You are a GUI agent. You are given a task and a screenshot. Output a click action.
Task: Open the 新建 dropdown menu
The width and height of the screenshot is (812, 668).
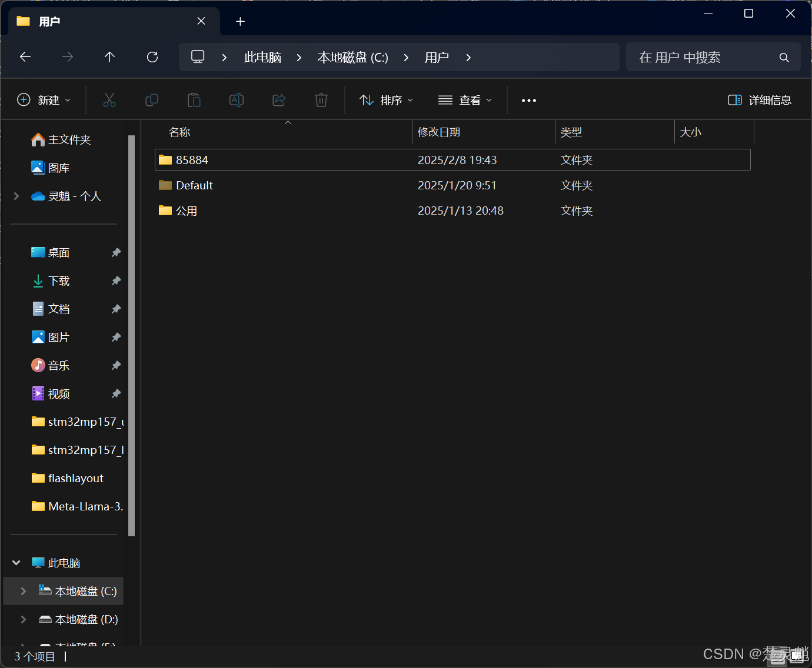click(x=45, y=100)
